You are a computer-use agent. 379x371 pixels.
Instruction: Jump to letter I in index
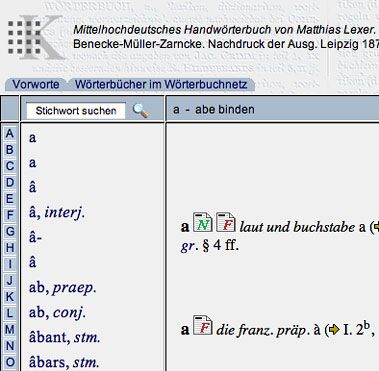pos(10,264)
